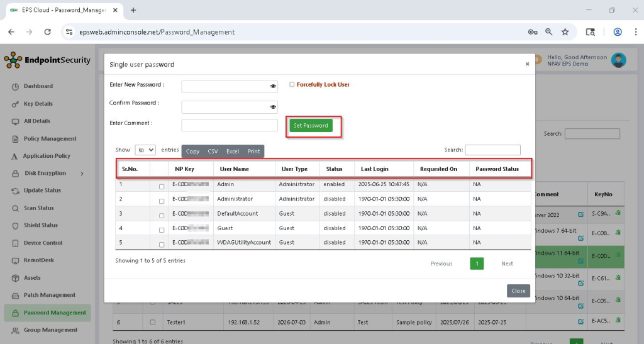Enable the Forcefully Lock User checkbox
The width and height of the screenshot is (644, 344).
point(292,84)
